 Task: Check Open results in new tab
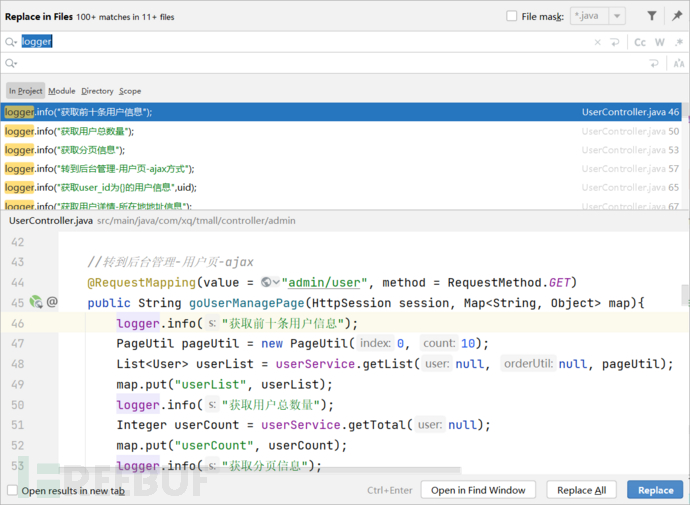coord(12,491)
